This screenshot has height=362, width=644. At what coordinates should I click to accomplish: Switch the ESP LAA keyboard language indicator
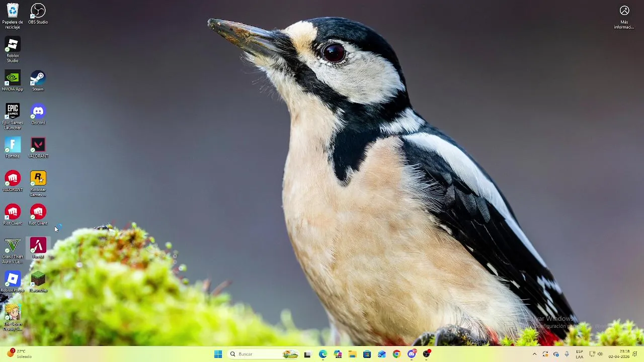(x=580, y=354)
